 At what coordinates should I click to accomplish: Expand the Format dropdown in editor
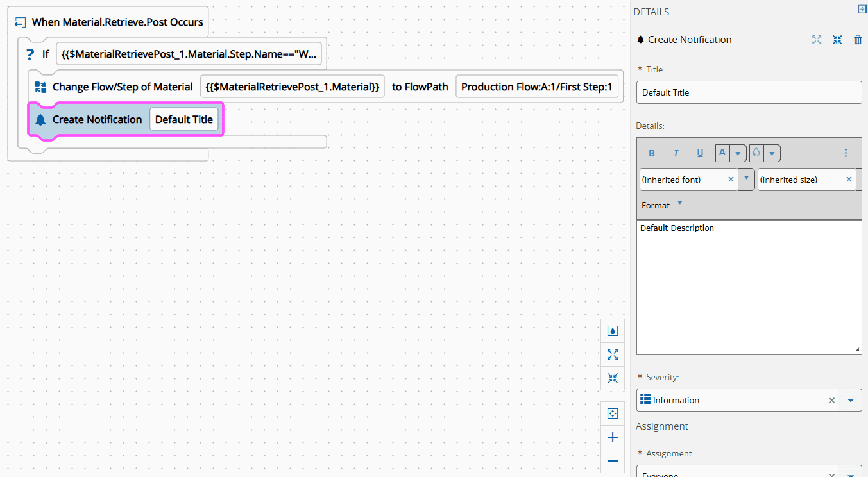[680, 204]
